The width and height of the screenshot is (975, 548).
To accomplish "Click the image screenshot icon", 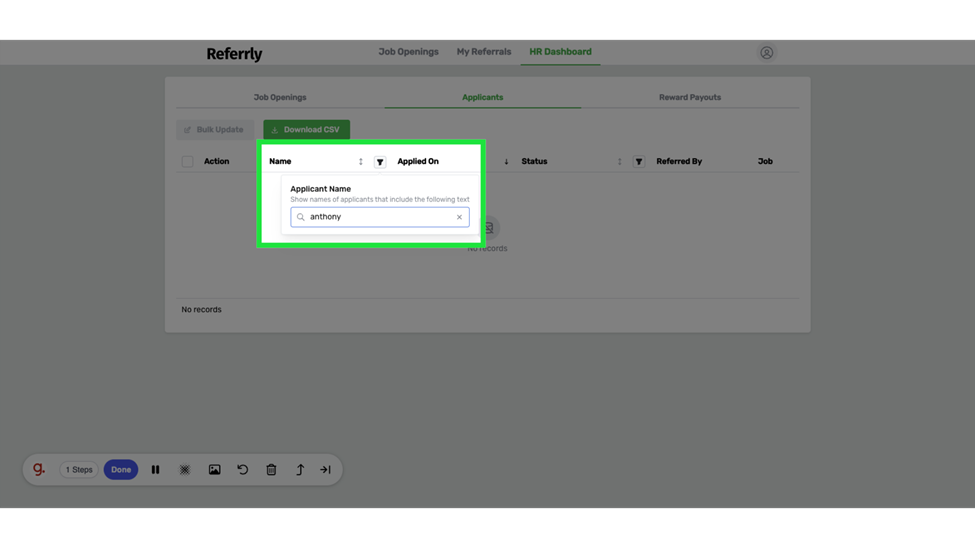I will pos(214,470).
